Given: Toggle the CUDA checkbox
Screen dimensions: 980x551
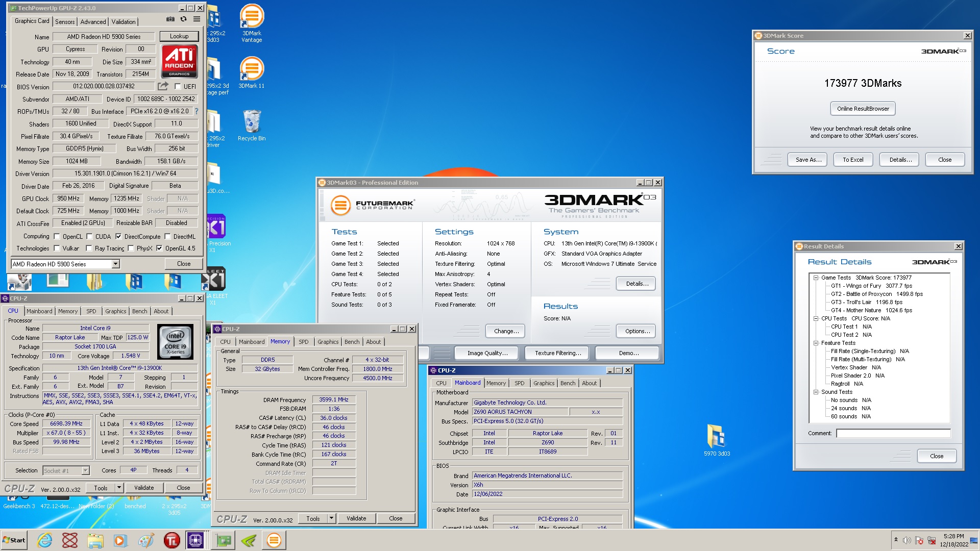Looking at the screenshot, I should [89, 237].
